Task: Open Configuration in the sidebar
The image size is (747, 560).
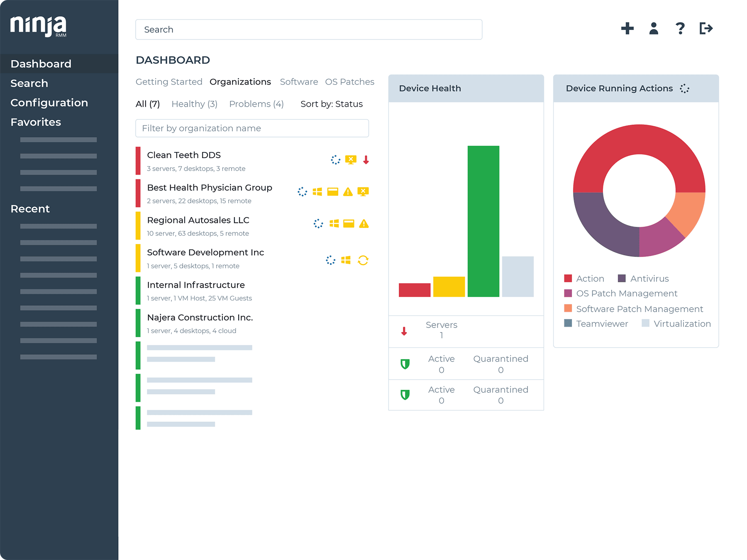Action: [x=49, y=103]
